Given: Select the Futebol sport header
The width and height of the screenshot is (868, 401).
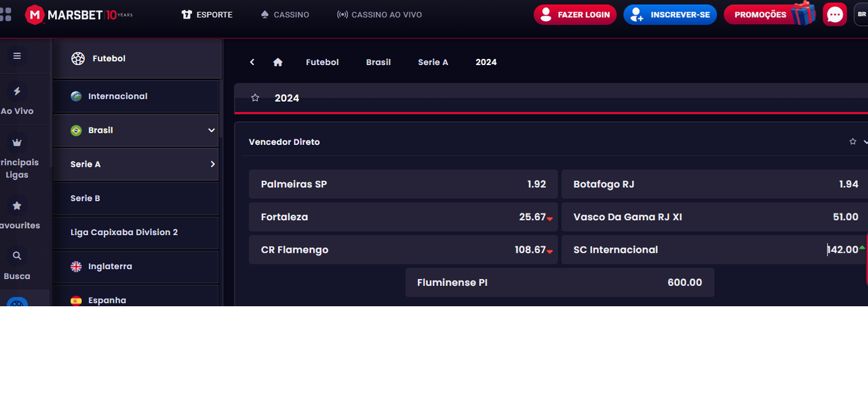Looking at the screenshot, I should coord(138,58).
